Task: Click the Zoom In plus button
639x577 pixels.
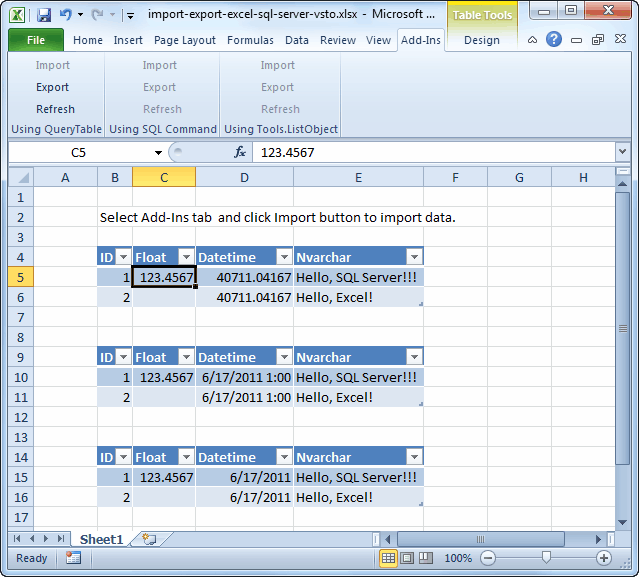Action: click(604, 558)
